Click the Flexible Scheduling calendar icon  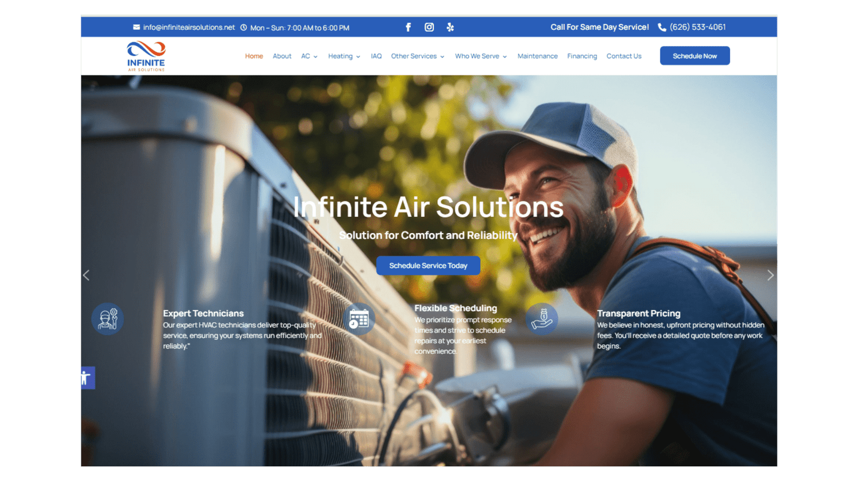click(x=359, y=319)
